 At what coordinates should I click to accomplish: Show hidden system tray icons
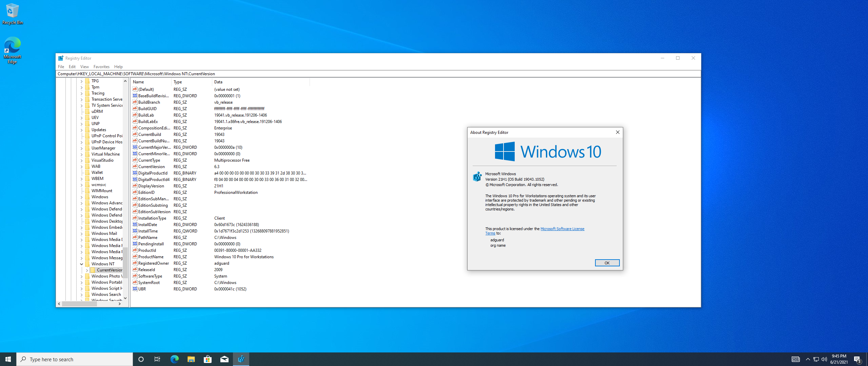(x=808, y=359)
